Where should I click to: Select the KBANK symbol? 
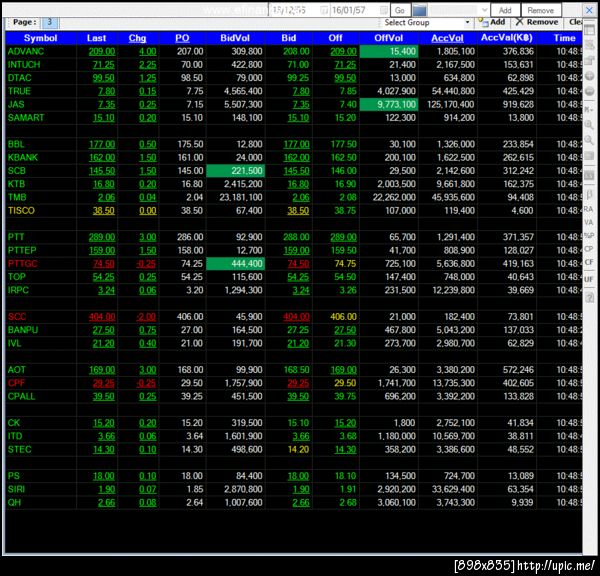[23, 157]
